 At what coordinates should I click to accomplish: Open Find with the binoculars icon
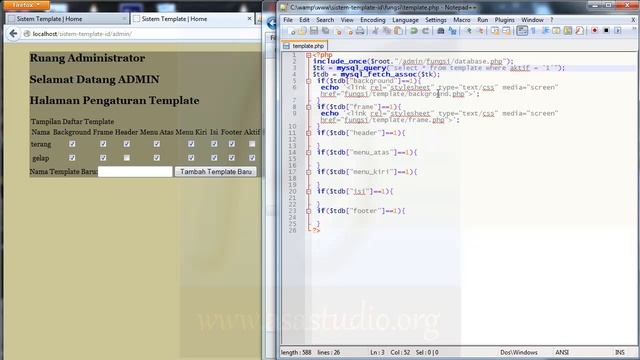pos(440,31)
